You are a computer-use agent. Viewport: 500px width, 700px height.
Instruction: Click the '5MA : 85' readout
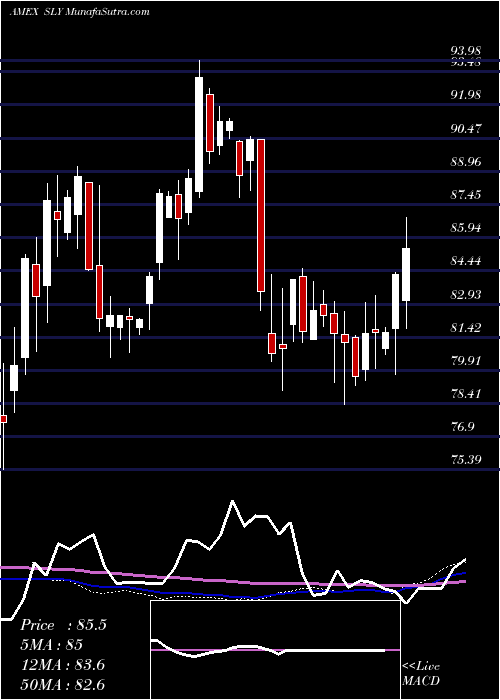pyautogui.click(x=51, y=645)
